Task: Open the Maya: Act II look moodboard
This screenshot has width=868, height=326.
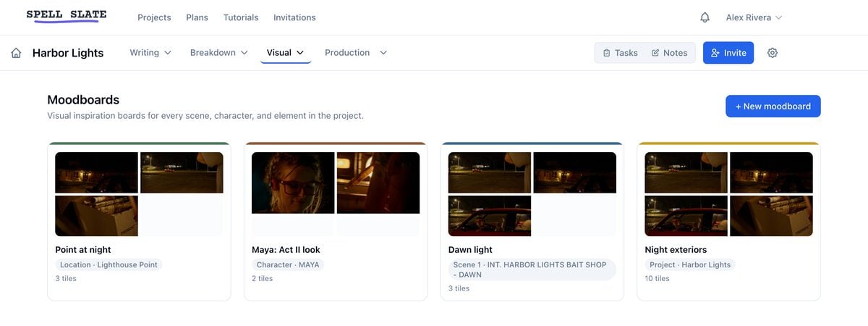Action: 336,221
